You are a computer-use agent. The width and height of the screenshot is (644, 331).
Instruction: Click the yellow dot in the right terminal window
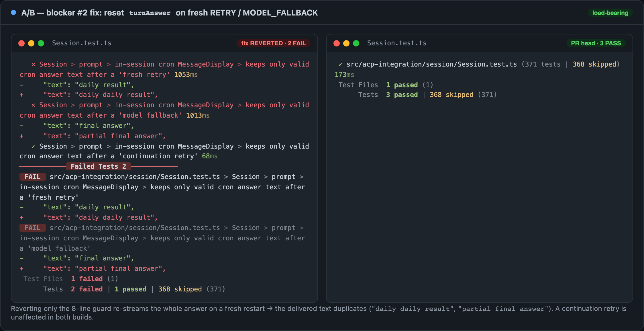346,43
